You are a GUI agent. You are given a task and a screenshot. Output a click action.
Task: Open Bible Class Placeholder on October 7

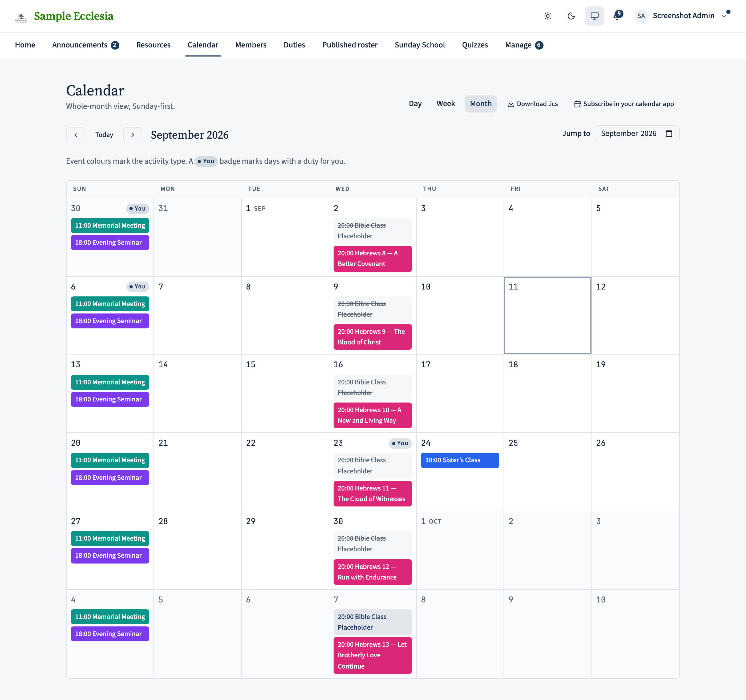coord(372,622)
